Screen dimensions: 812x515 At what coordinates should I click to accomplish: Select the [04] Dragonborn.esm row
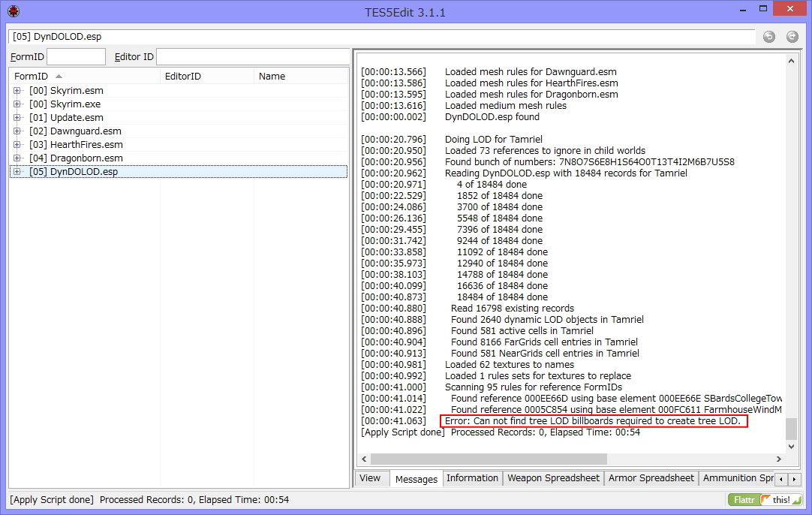tap(179, 158)
